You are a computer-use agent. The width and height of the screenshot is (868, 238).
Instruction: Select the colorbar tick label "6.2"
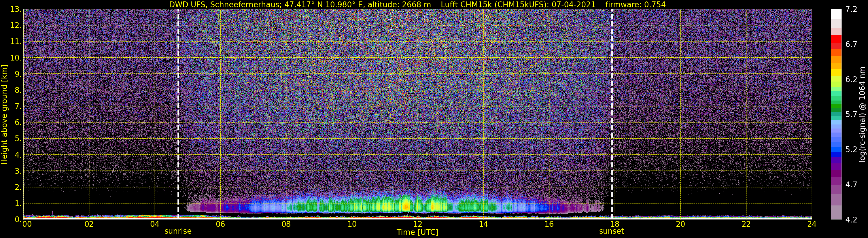(851, 80)
